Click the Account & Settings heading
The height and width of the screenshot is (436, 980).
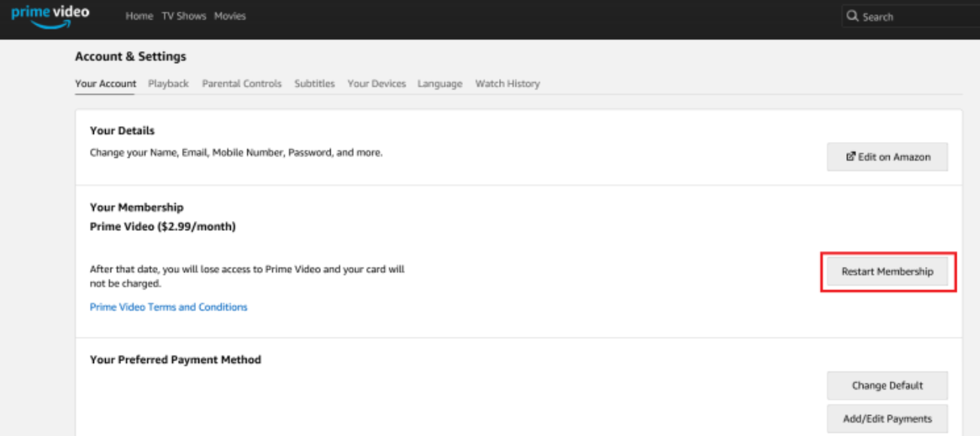(x=131, y=56)
